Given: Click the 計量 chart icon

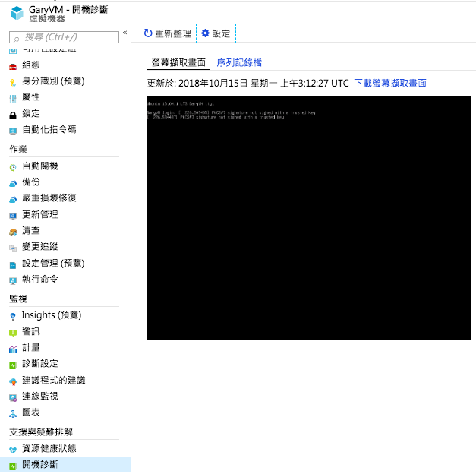Looking at the screenshot, I should click(x=13, y=349).
